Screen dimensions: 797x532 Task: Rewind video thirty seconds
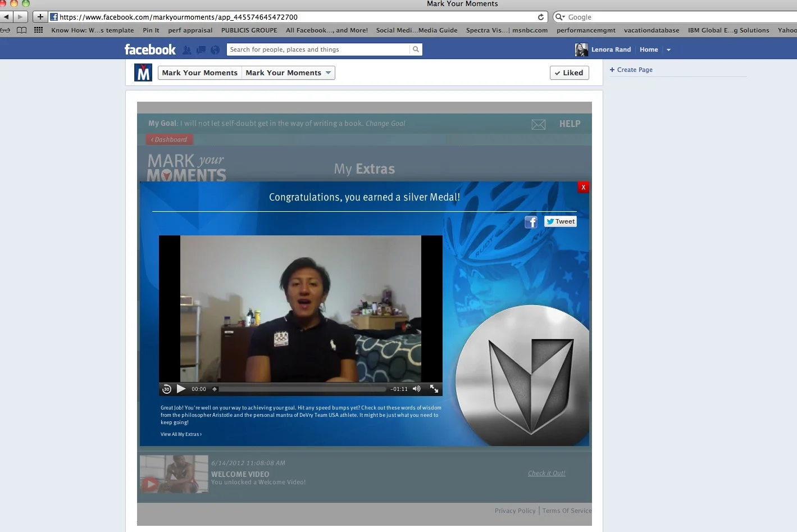(166, 389)
